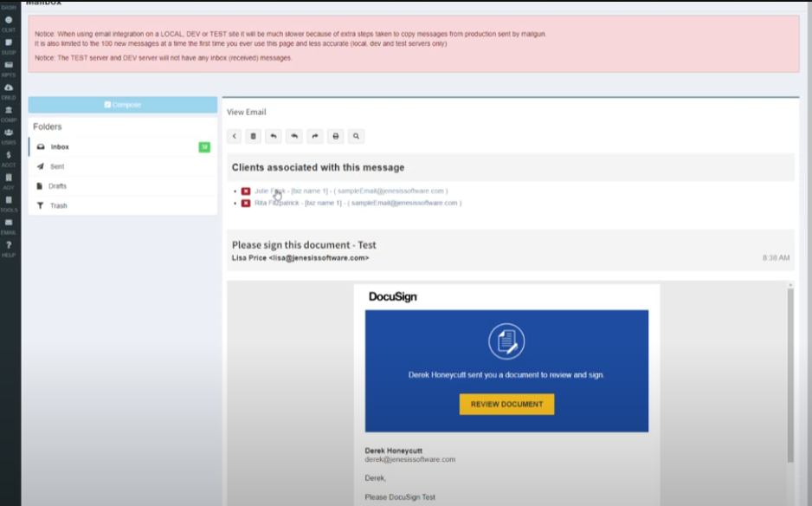Screen dimensions: 812x506
Task: Click the 'Clients associated with this message' heading
Action: pos(318,167)
